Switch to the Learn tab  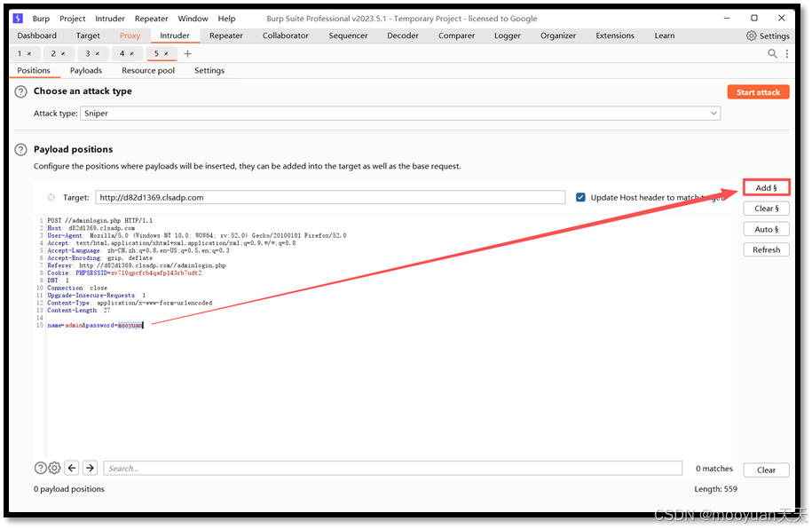(665, 36)
